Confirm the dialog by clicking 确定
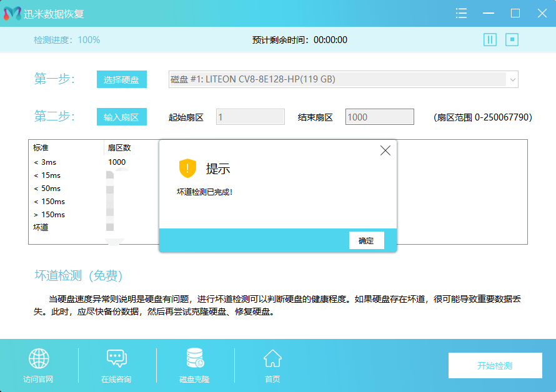The height and width of the screenshot is (392, 556). point(366,240)
